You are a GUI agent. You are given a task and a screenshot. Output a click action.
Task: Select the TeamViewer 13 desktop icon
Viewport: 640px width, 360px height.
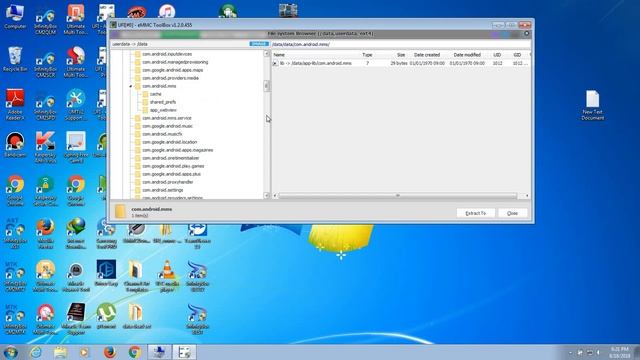197,235
